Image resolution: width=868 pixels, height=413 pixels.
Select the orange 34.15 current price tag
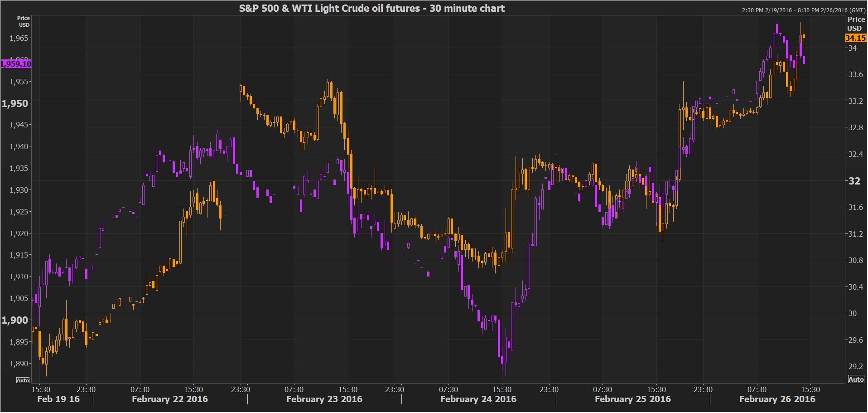tap(855, 38)
